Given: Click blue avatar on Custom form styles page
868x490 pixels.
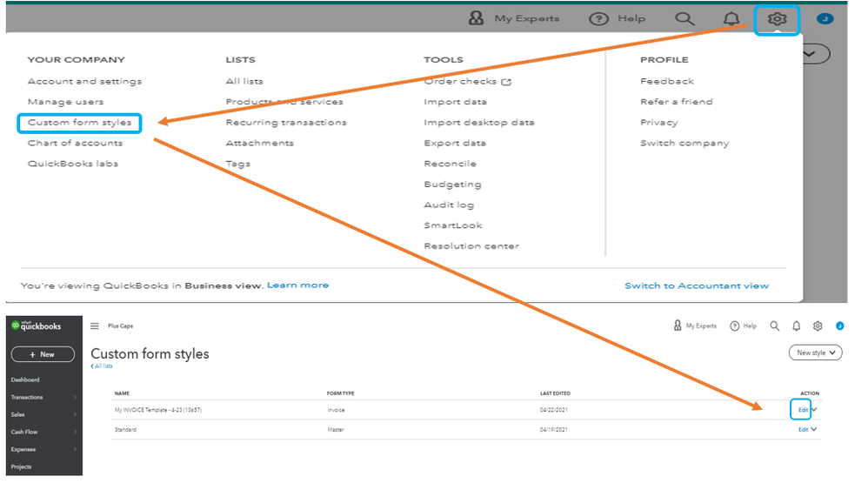Looking at the screenshot, I should coord(840,326).
